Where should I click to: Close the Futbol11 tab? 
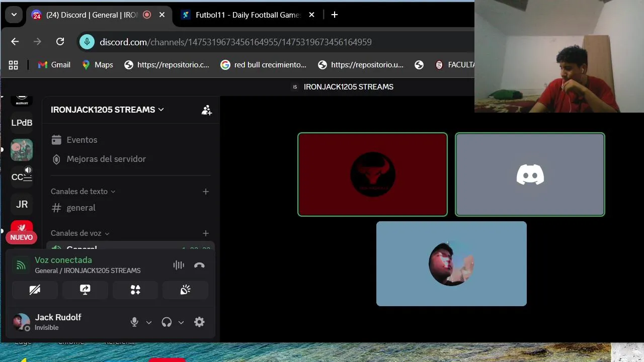pos(311,15)
